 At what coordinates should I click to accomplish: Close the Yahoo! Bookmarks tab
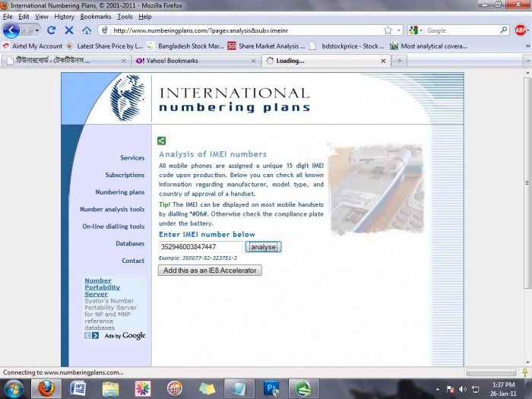tap(253, 61)
